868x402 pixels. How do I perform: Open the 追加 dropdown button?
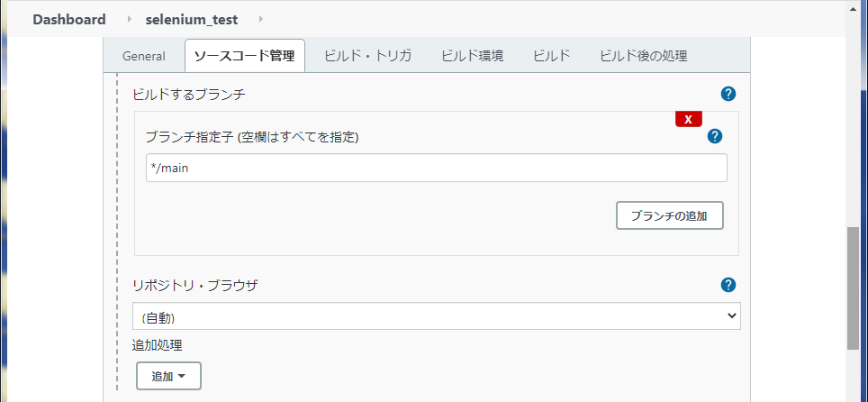pos(168,376)
